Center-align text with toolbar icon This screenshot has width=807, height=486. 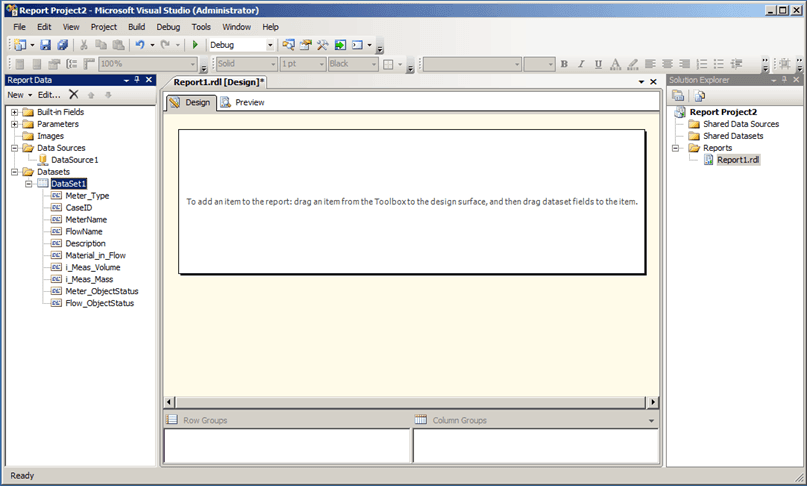(668, 64)
